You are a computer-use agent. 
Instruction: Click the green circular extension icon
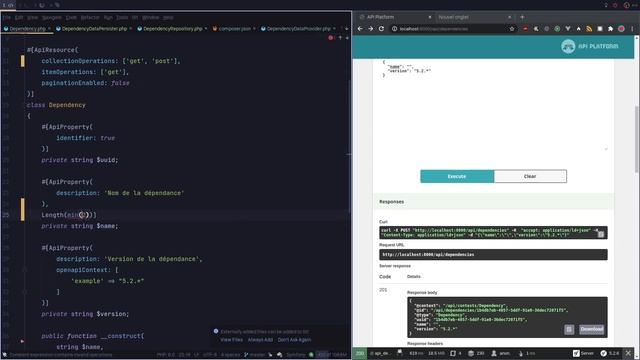click(x=557, y=29)
